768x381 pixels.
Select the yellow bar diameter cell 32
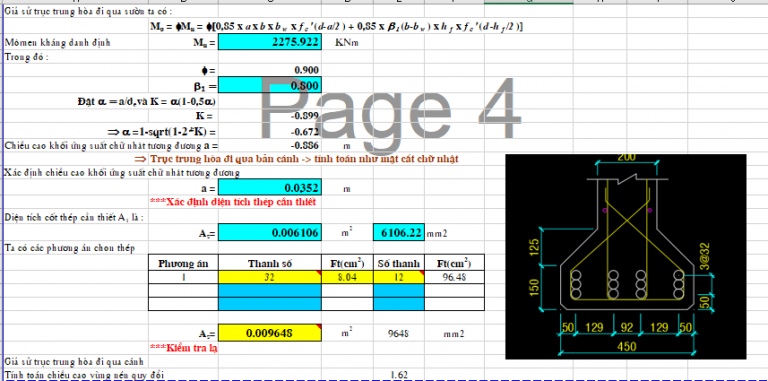tap(270, 277)
